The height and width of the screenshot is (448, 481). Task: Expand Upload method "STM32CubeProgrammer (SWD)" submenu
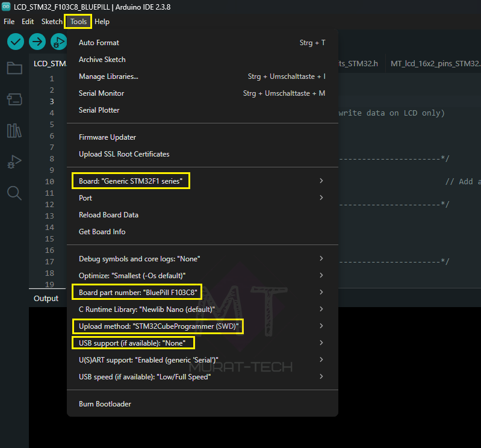202,326
